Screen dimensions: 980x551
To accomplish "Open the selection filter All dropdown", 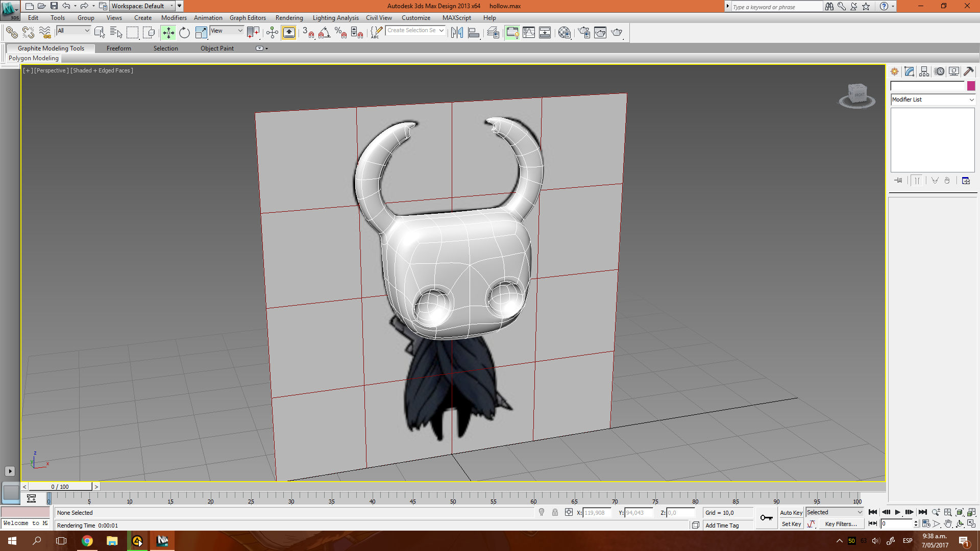I will click(73, 31).
